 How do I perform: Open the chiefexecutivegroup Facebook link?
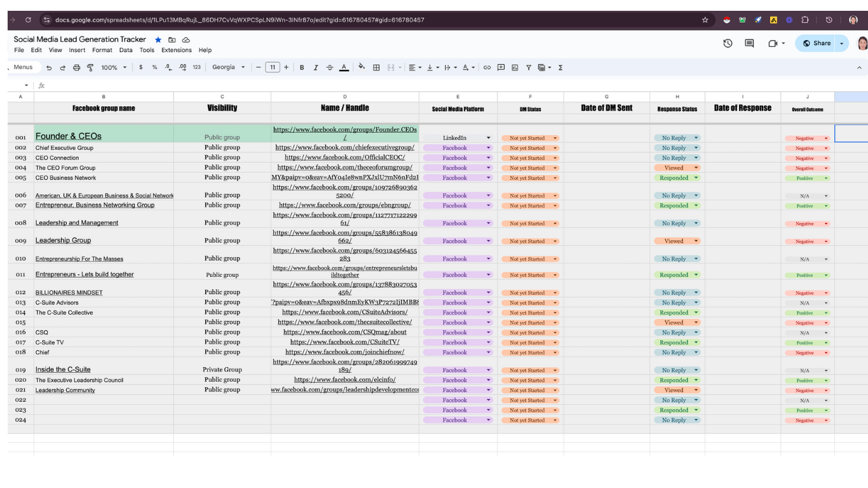tap(344, 147)
